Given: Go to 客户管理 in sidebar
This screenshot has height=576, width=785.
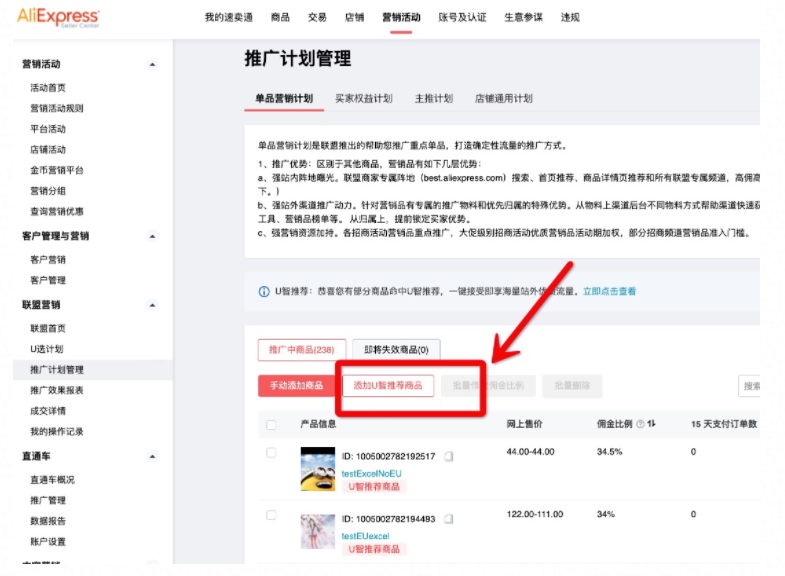Looking at the screenshot, I should point(48,280).
